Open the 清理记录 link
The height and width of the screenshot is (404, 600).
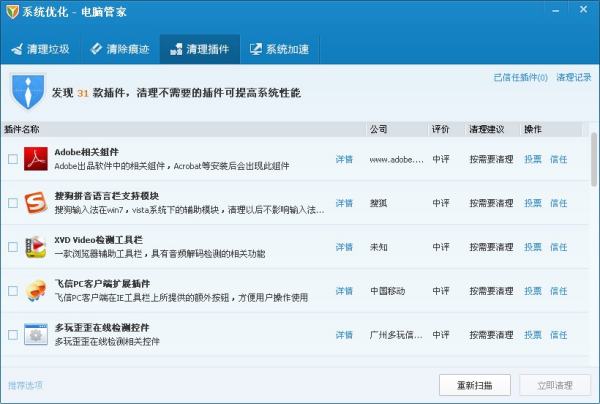[x=574, y=77]
